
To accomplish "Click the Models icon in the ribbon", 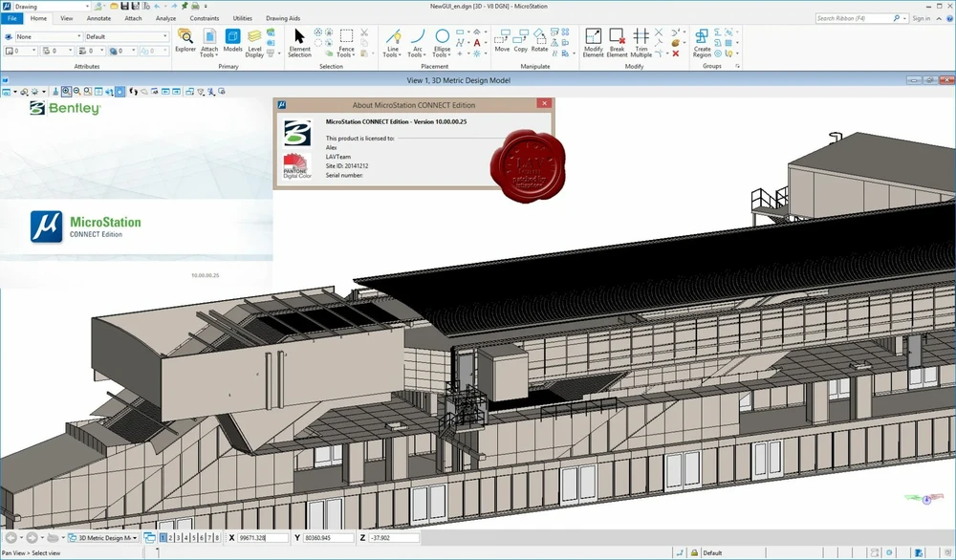I will click(x=232, y=41).
